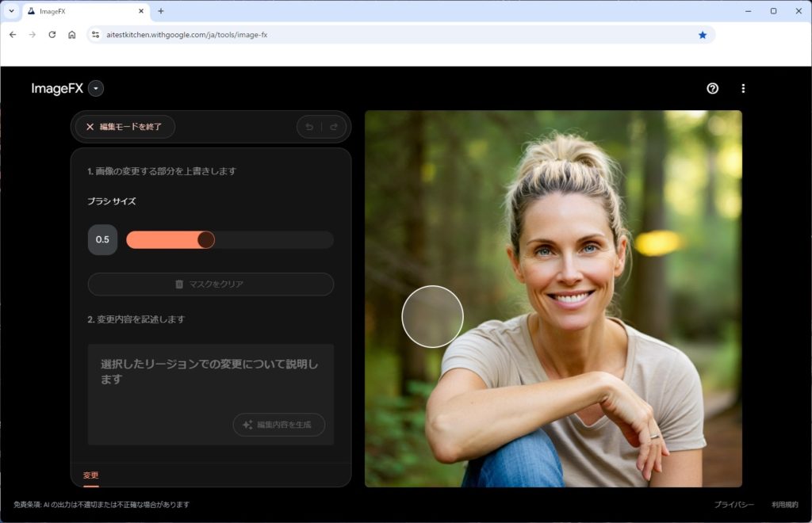Bookmark page with the star icon

(703, 35)
